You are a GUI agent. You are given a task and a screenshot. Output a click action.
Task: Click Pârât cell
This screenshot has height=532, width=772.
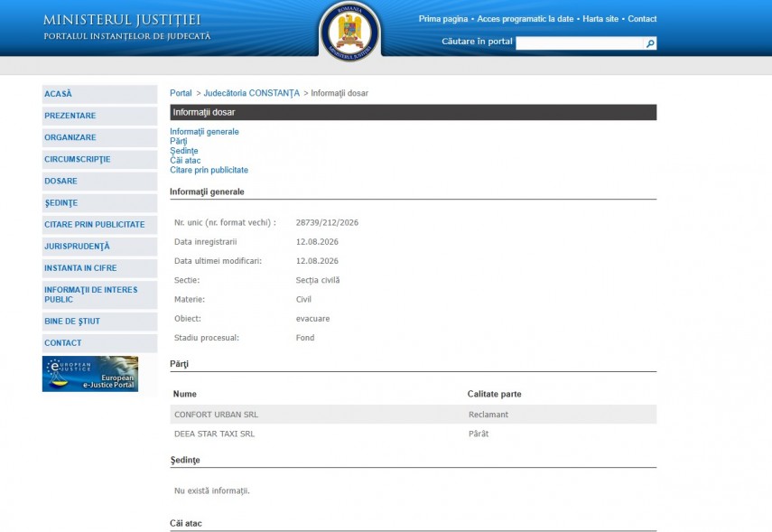479,434
